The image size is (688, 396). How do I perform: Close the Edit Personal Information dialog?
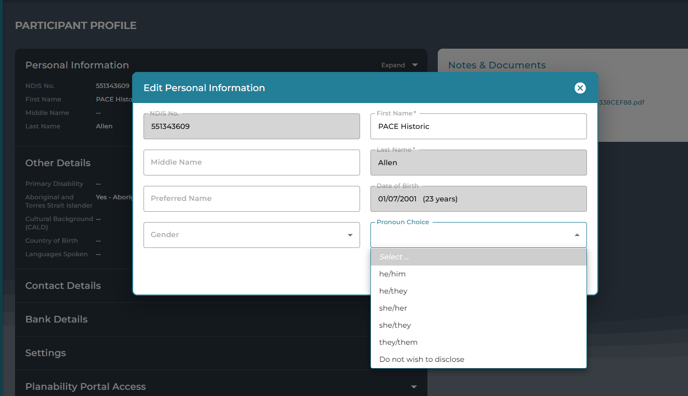[x=580, y=88]
